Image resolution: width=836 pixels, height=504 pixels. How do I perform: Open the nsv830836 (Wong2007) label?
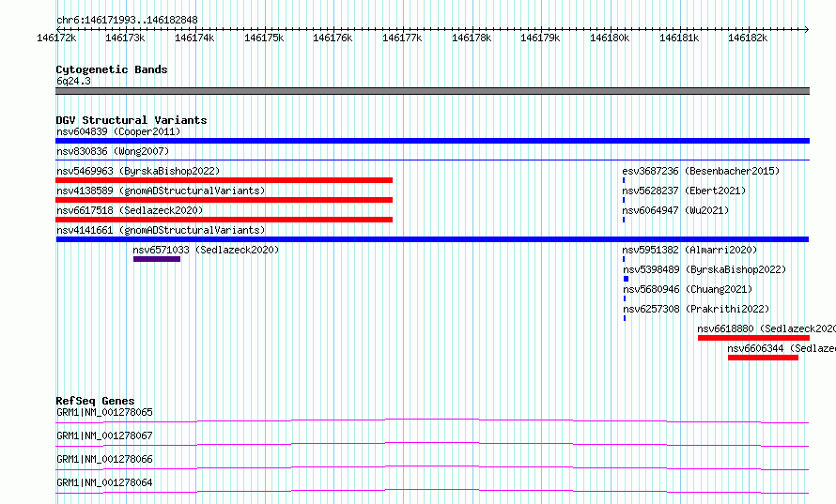pyautogui.click(x=113, y=151)
